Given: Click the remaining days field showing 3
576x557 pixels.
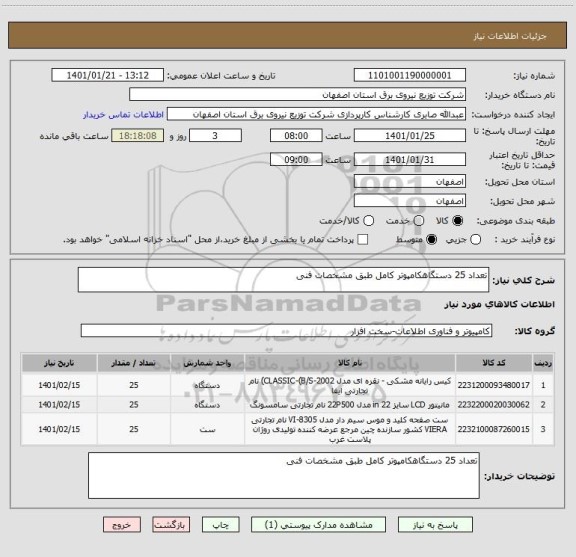Looking at the screenshot, I should point(215,136).
